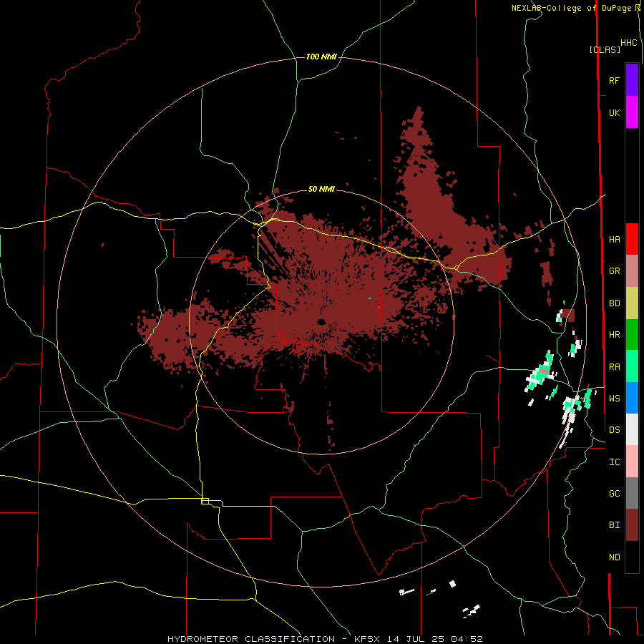Click the 14 JUL 25 date text
The width and height of the screenshot is (644, 644).
coord(417,639)
